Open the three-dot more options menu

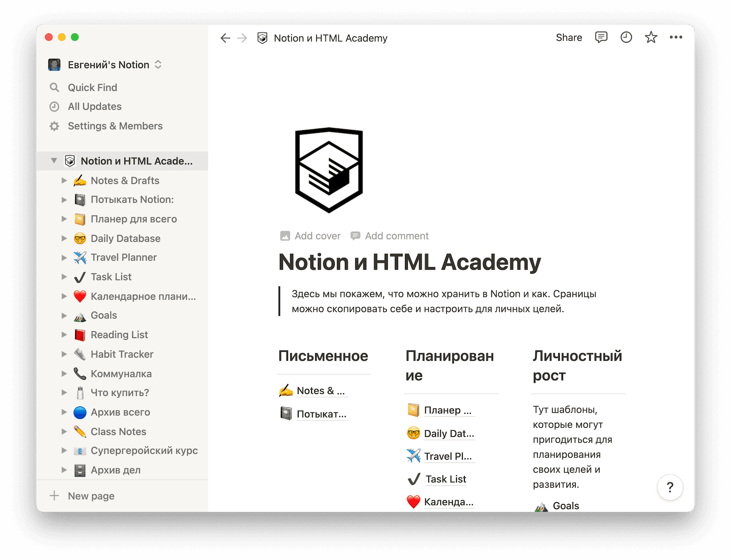(x=676, y=37)
